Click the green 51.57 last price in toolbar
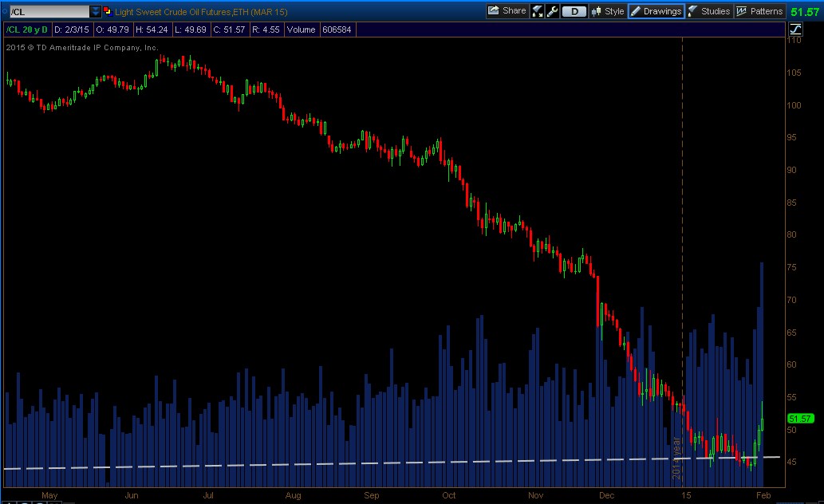The height and width of the screenshot is (504, 824). (x=805, y=11)
